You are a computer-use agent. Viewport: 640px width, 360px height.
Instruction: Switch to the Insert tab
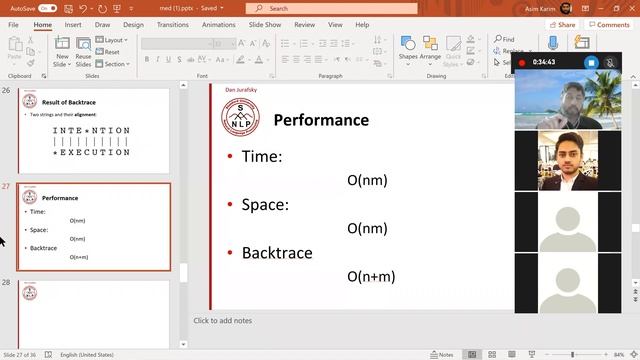pos(73,24)
